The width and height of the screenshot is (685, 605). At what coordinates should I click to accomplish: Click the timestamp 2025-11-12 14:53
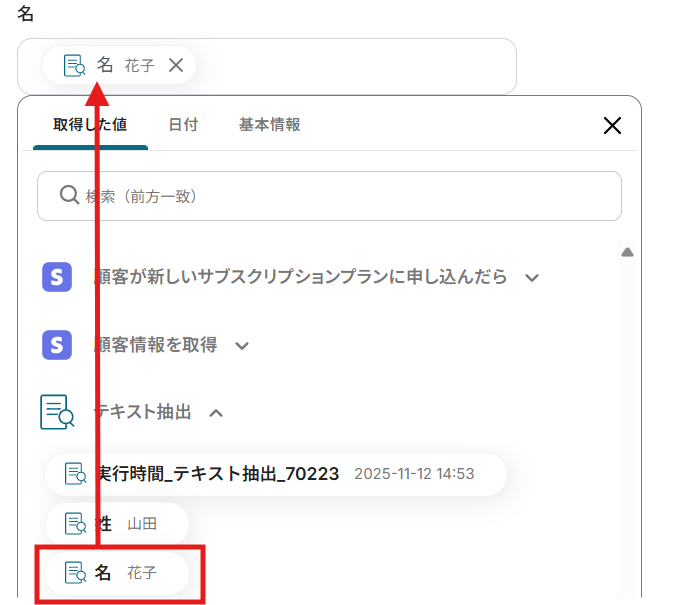(414, 474)
